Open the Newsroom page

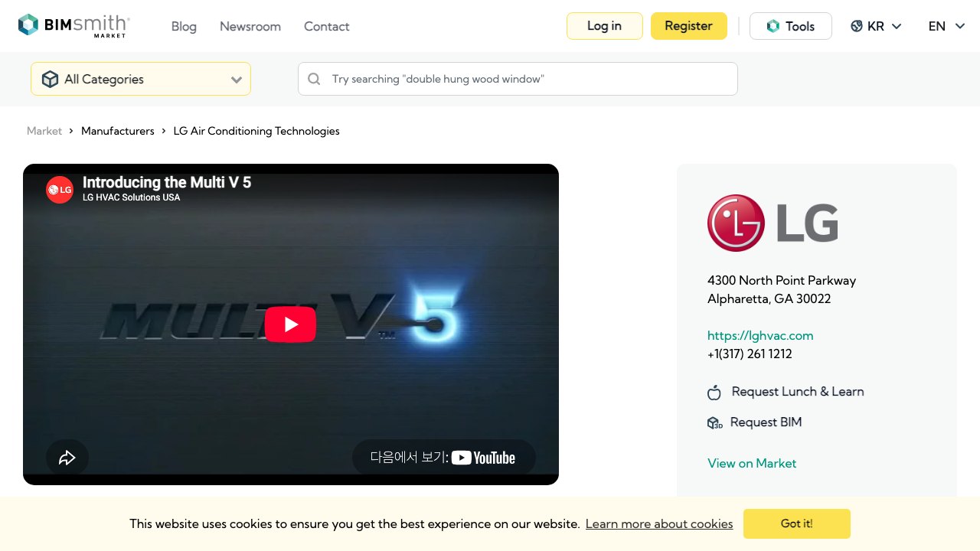click(250, 26)
